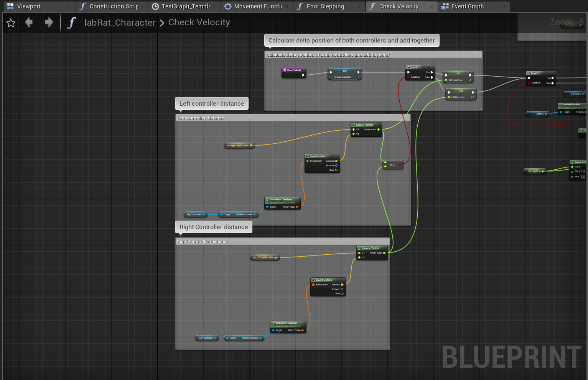
Task: Click the 'Right Controller distance' comment bubble
Action: (214, 227)
